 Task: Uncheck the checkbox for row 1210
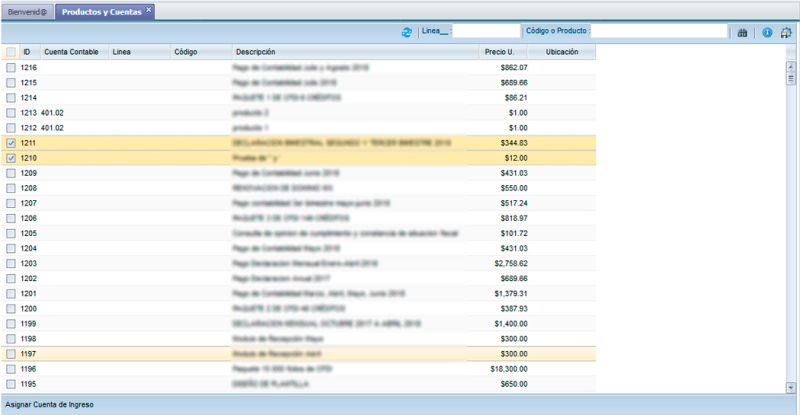click(x=11, y=158)
